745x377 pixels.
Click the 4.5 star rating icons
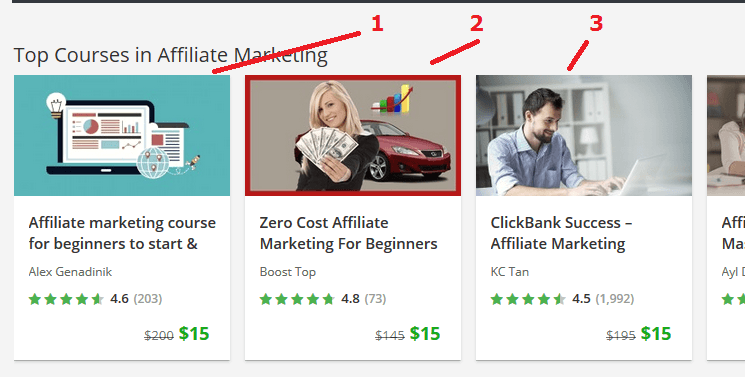528,299
